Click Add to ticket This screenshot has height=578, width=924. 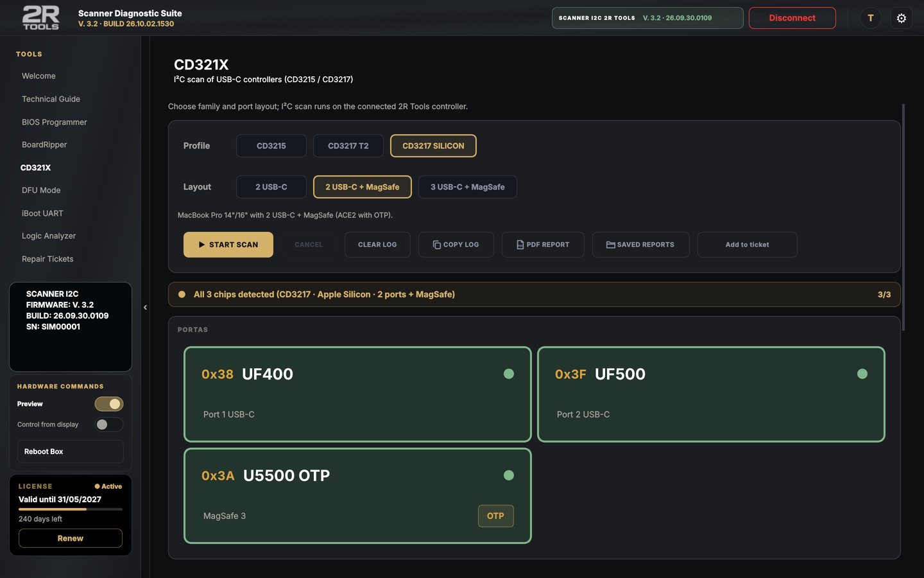(748, 245)
